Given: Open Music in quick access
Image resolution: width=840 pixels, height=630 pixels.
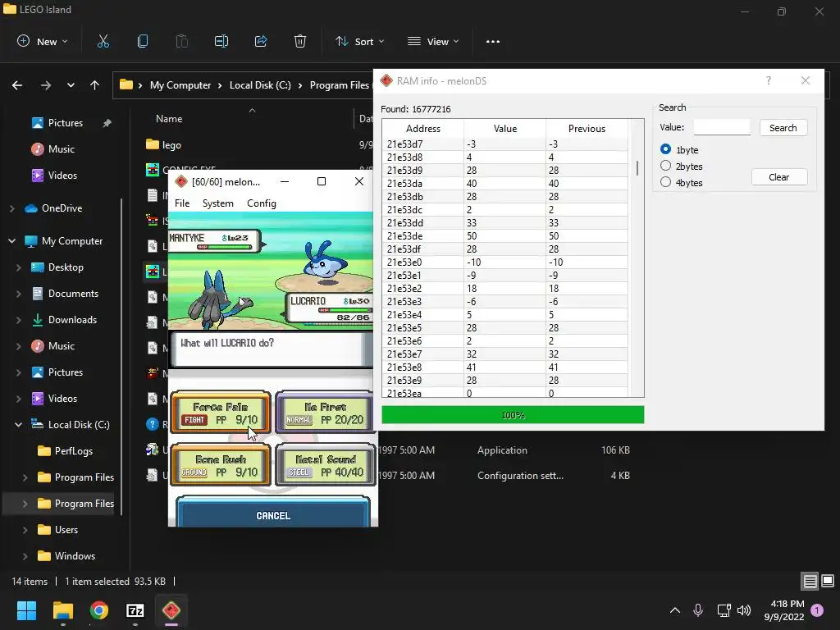Looking at the screenshot, I should coord(61,149).
